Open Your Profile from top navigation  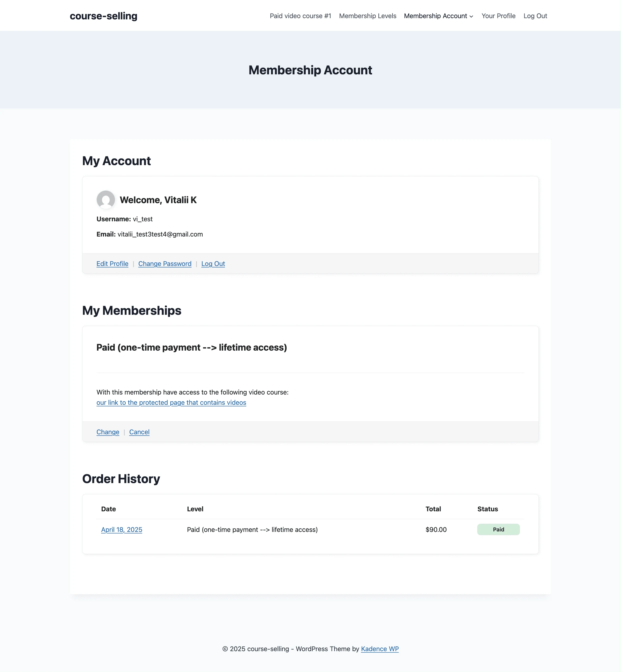pyautogui.click(x=498, y=16)
